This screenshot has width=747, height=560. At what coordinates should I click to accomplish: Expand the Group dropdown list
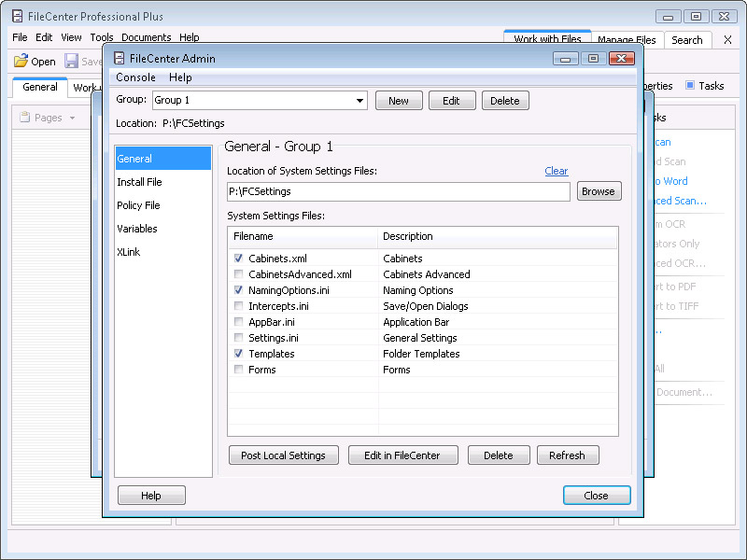pos(359,101)
